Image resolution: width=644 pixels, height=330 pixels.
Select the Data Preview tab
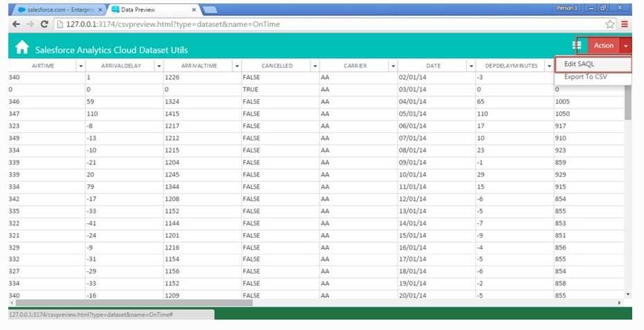click(153, 10)
